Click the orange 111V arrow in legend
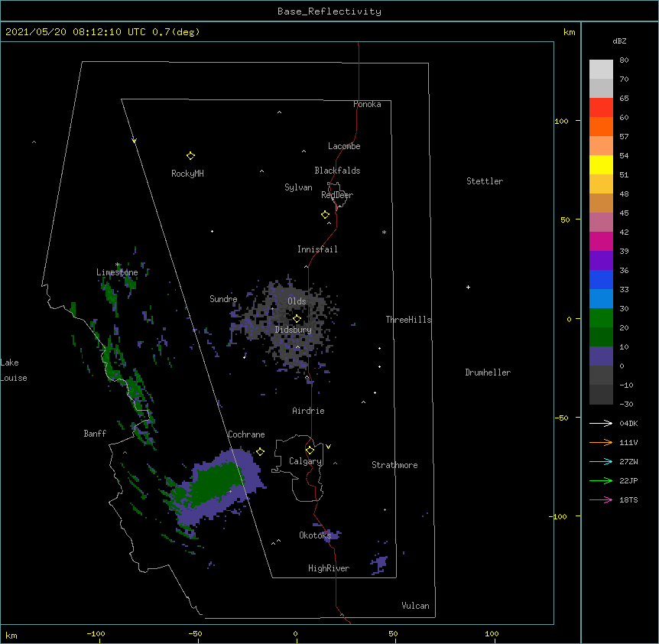 [x=601, y=442]
